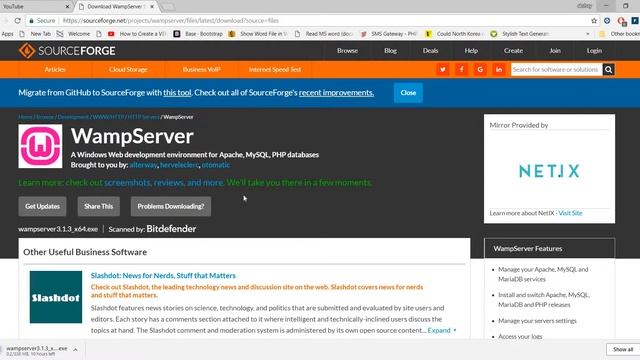This screenshot has height=360, width=640.
Task: Click the Get Updates button
Action: click(x=42, y=206)
